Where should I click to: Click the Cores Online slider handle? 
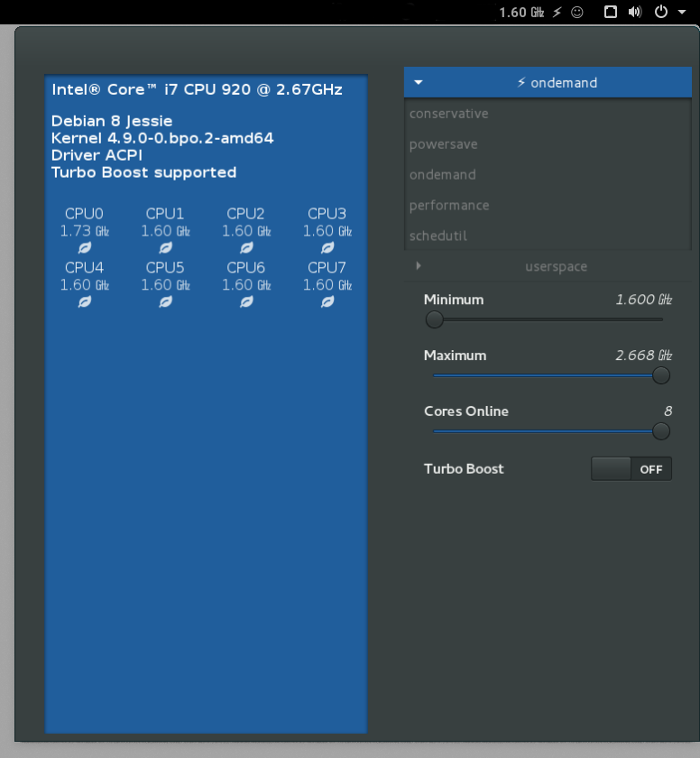661,431
